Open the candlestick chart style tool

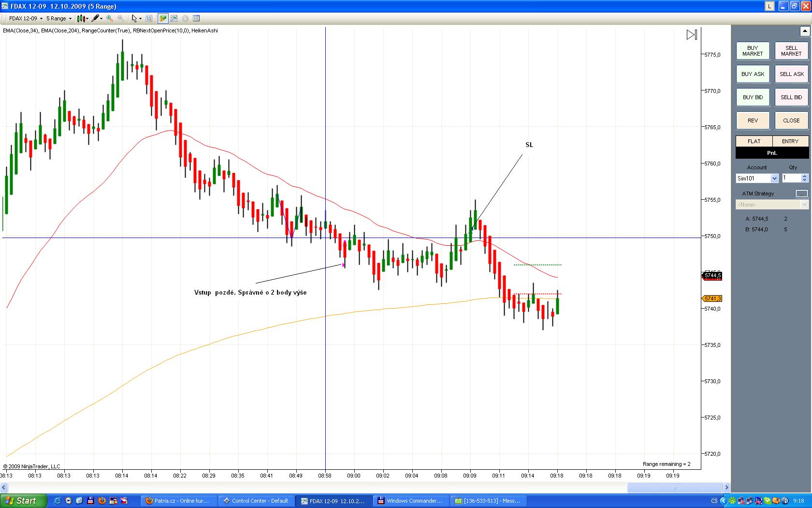pos(81,18)
